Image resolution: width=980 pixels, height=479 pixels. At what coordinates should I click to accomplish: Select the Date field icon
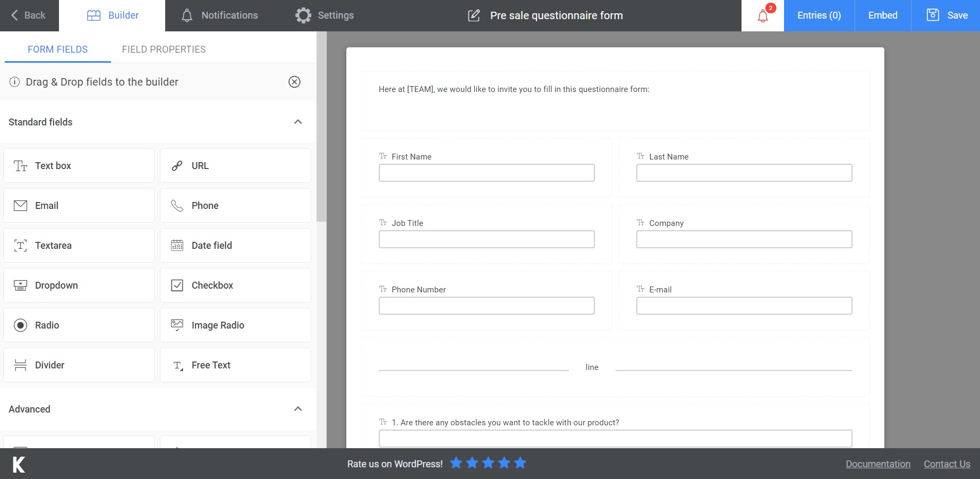(176, 245)
